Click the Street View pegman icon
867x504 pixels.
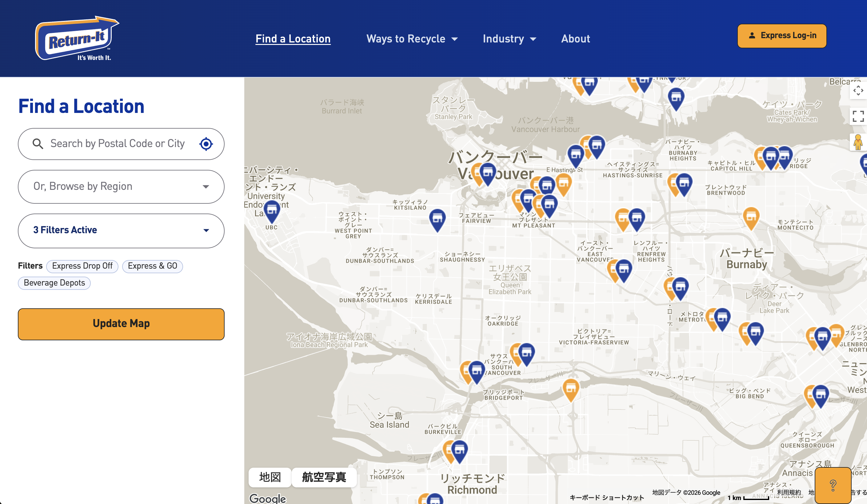click(858, 142)
